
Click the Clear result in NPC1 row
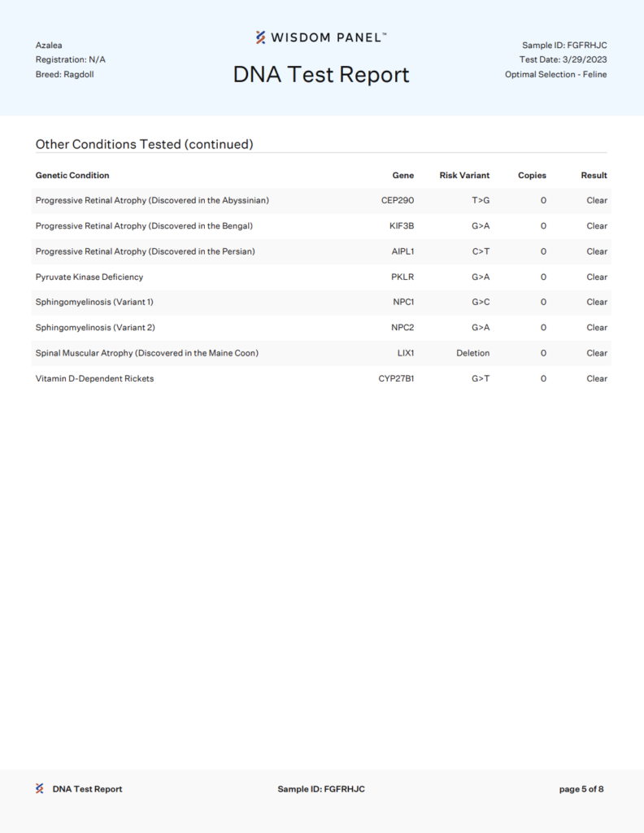[597, 302]
